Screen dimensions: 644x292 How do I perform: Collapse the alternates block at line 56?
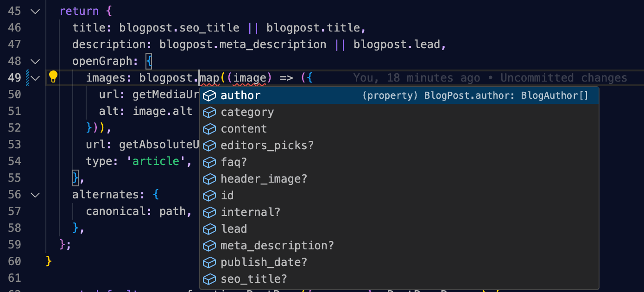click(x=35, y=195)
